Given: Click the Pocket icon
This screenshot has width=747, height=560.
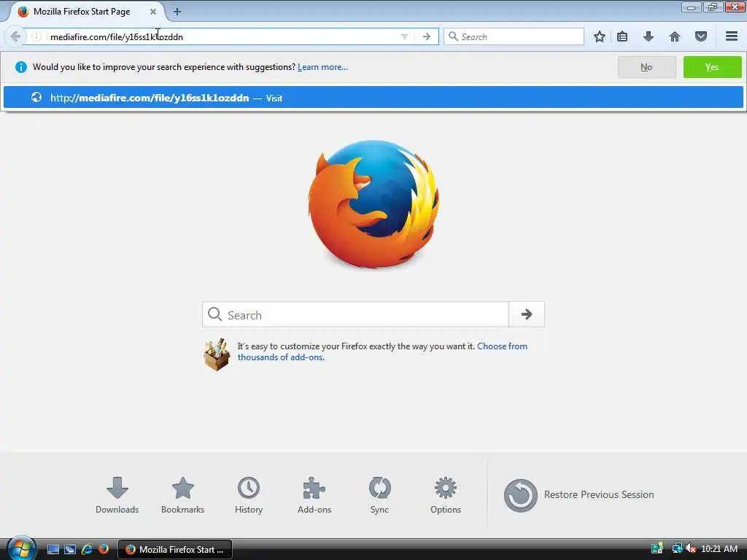Looking at the screenshot, I should click(x=701, y=36).
